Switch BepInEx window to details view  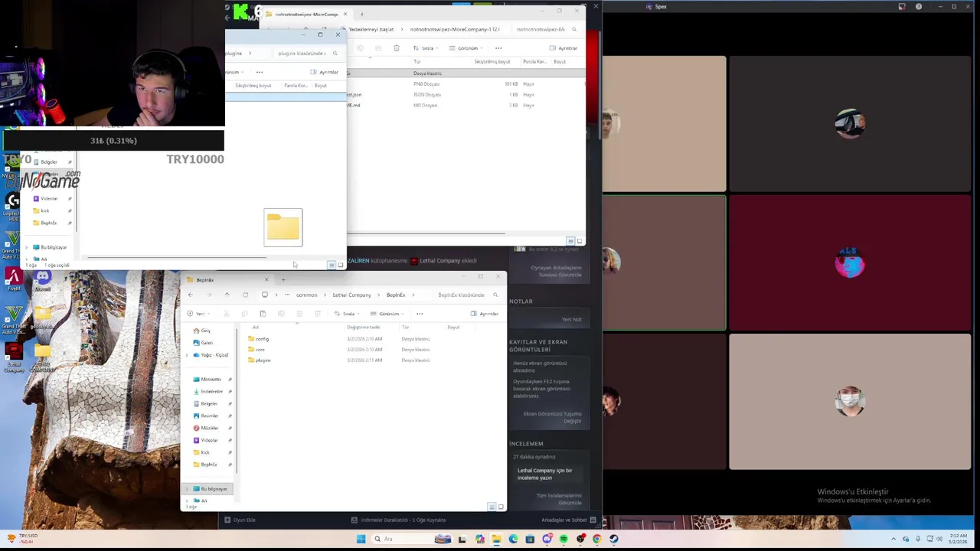pos(492,507)
